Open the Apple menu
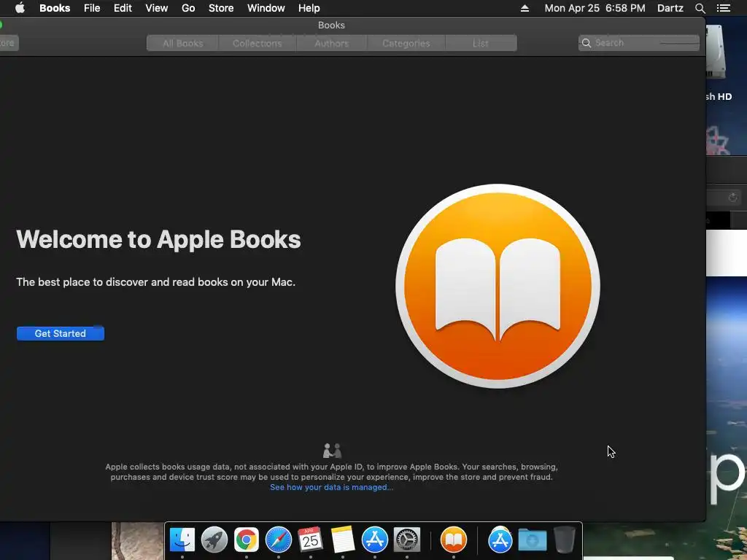The image size is (747, 560). (x=20, y=8)
